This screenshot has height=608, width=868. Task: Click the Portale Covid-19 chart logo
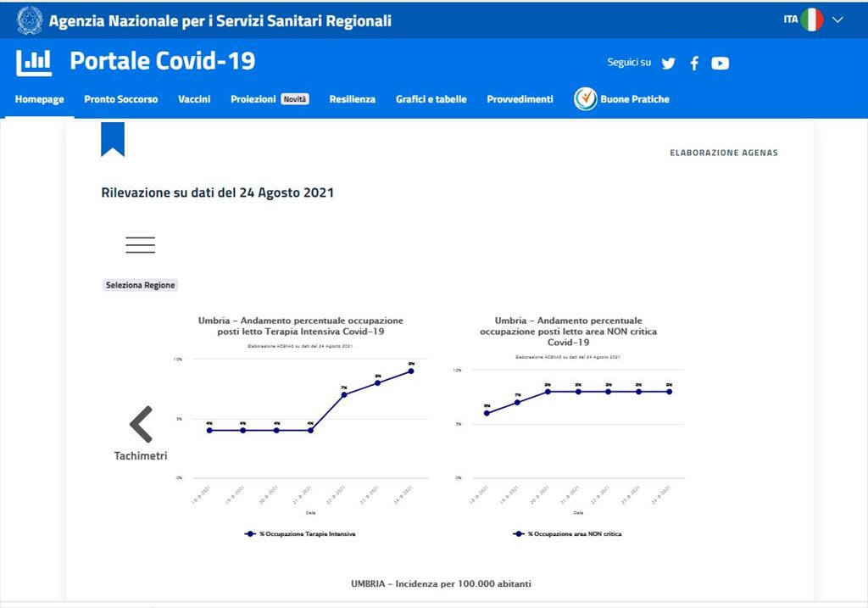34,62
